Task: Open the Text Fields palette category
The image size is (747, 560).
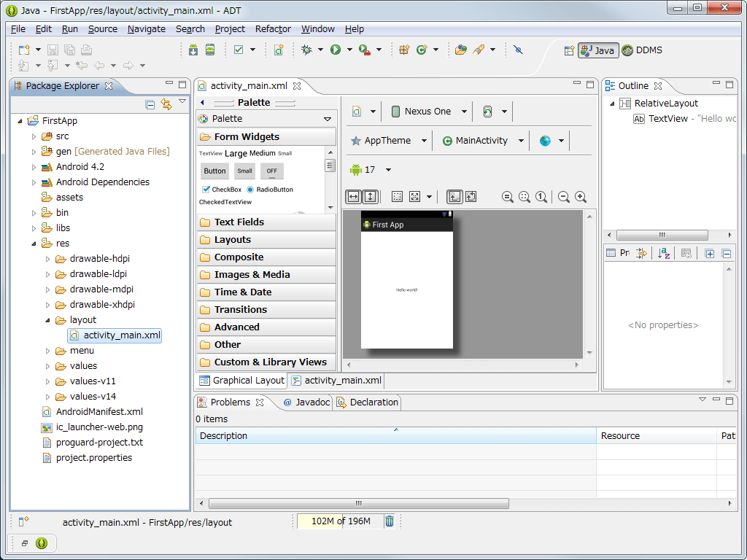Action: 239,222
